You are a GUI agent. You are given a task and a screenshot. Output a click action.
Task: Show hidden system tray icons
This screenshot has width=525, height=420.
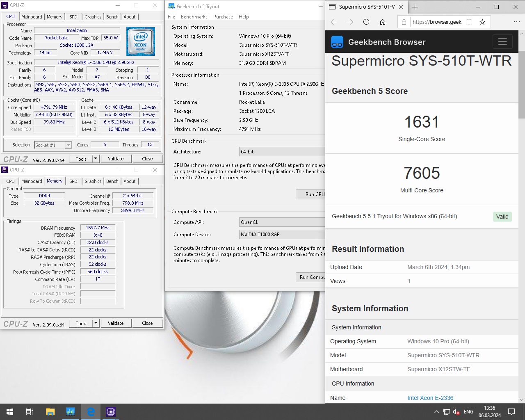click(436, 412)
